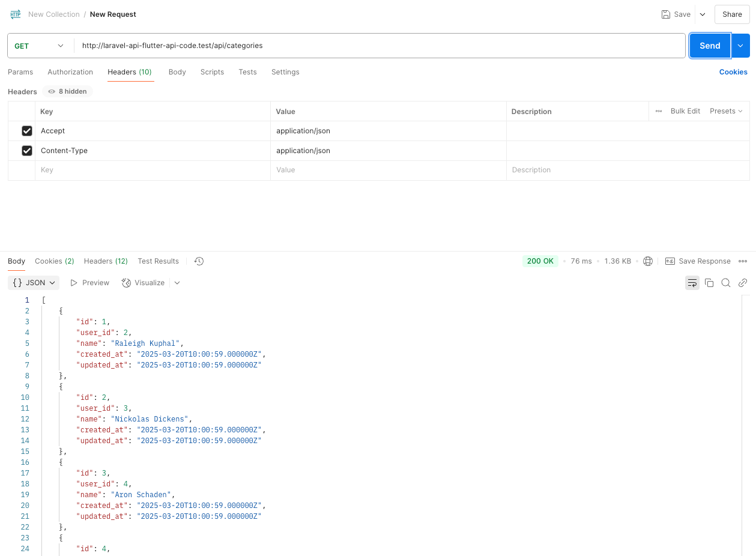Click the HTTP request icon beside New Collection
This screenshot has height=556, width=756.
pyautogui.click(x=16, y=14)
